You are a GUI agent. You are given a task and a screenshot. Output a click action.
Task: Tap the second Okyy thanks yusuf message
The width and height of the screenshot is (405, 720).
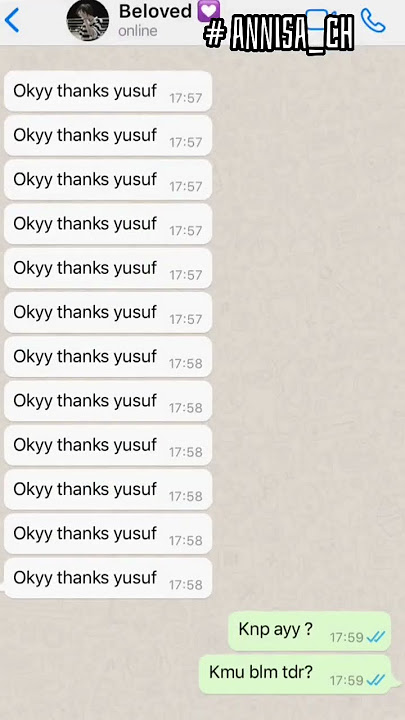(x=108, y=135)
